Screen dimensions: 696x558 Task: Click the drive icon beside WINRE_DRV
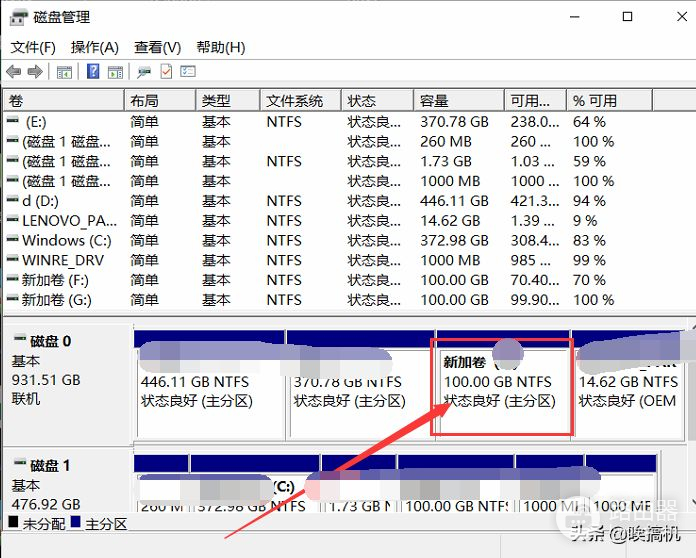pyautogui.click(x=13, y=259)
